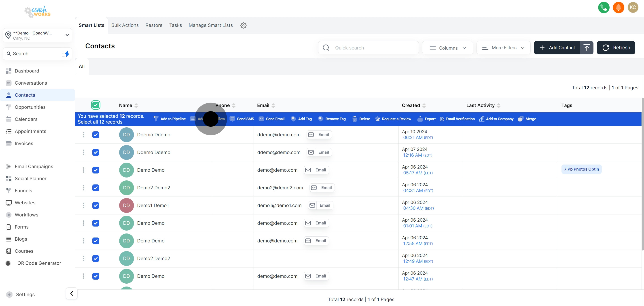Uncheck the select-all header checkbox

(x=95, y=105)
